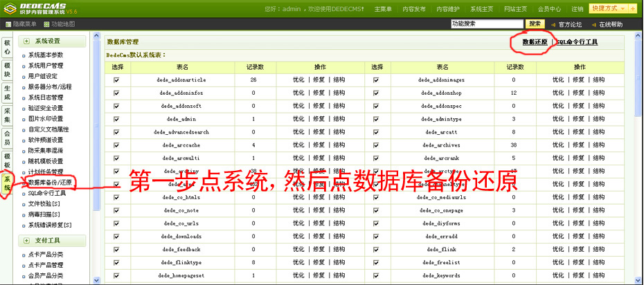Collapse the 系统设置 menu section

pyautogui.click(x=27, y=42)
